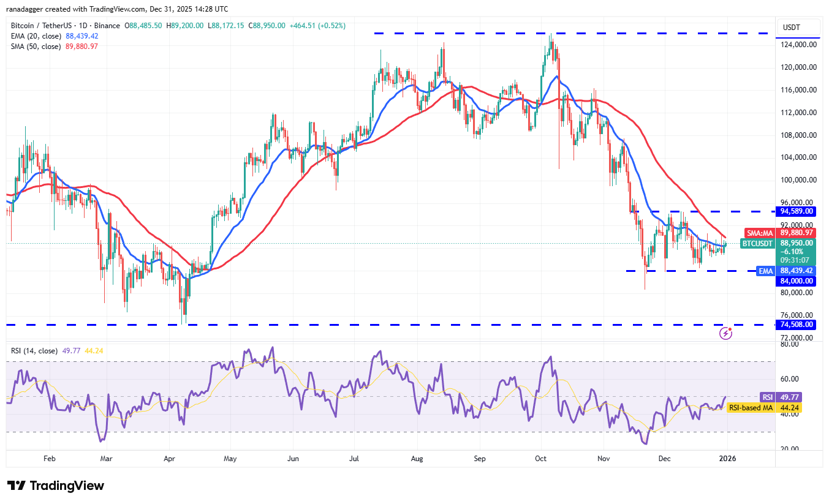The image size is (829, 504).
Task: Open the Bitcoin / TetherUS symbol legend
Action: (43, 26)
